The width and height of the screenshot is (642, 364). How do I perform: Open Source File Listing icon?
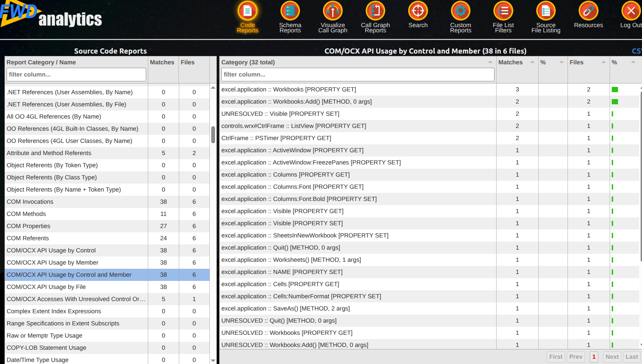click(x=546, y=11)
